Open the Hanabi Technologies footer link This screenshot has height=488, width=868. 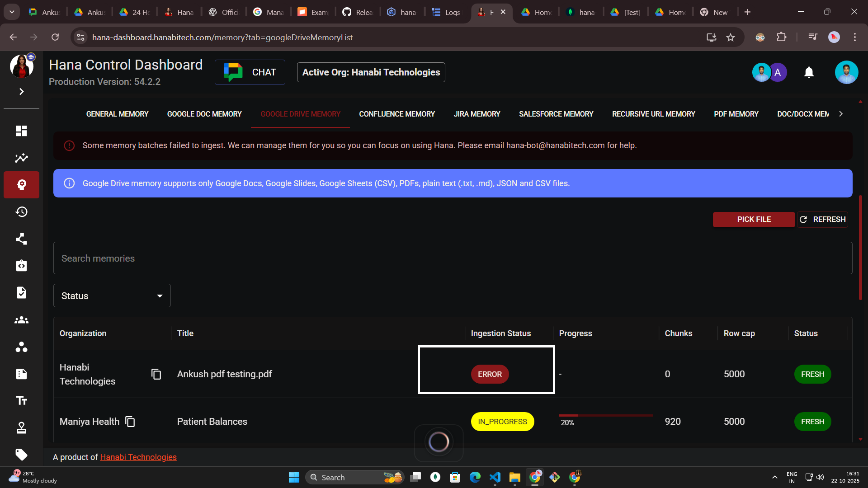(x=138, y=457)
